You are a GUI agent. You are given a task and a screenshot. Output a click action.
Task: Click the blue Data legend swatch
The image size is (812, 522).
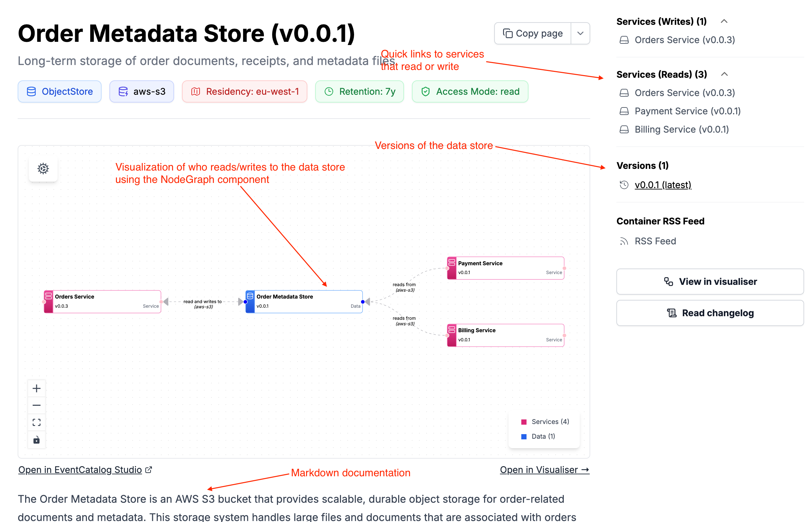[x=524, y=436]
